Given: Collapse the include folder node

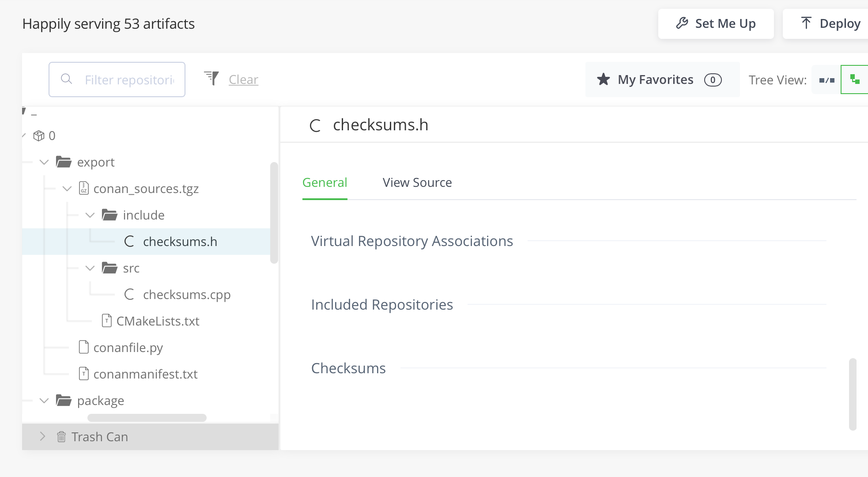Looking at the screenshot, I should coord(90,215).
